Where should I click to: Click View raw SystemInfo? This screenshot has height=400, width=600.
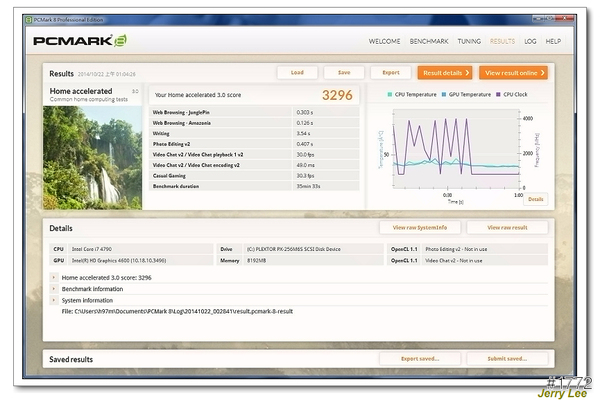[420, 228]
